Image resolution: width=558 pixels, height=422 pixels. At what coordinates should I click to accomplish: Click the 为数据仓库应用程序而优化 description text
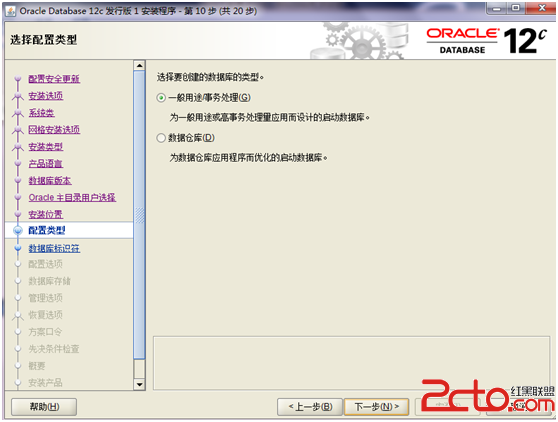tap(248, 158)
